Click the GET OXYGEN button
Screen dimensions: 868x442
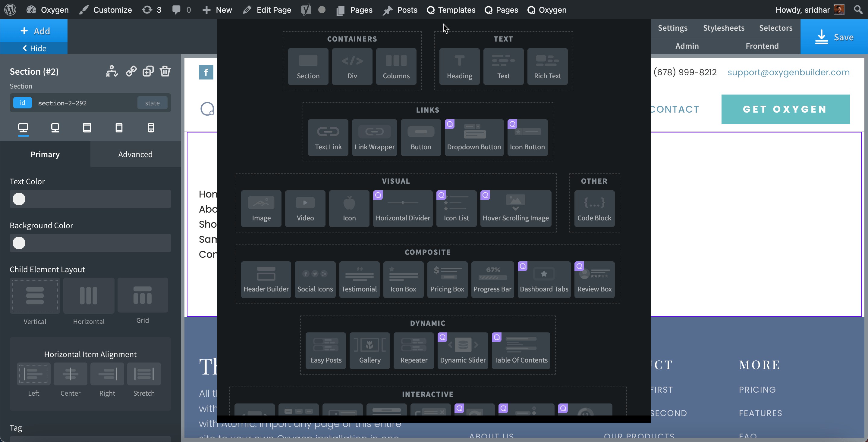coord(785,109)
